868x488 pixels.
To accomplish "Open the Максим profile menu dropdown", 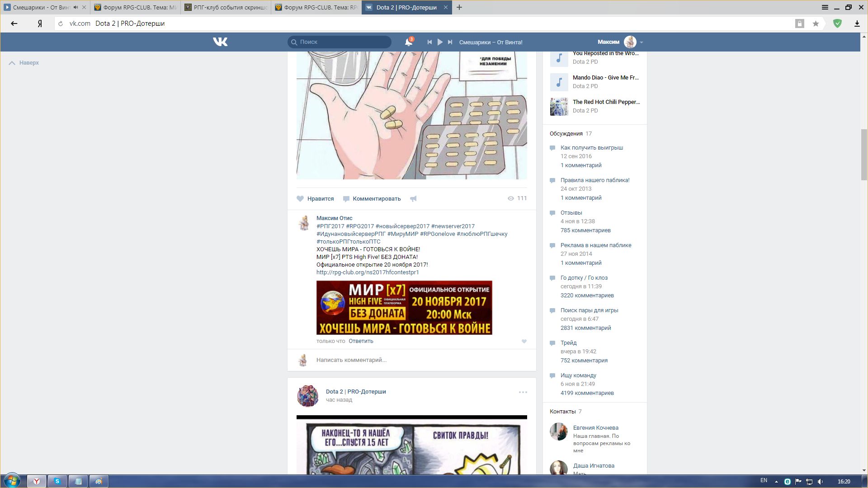I will pos(620,42).
